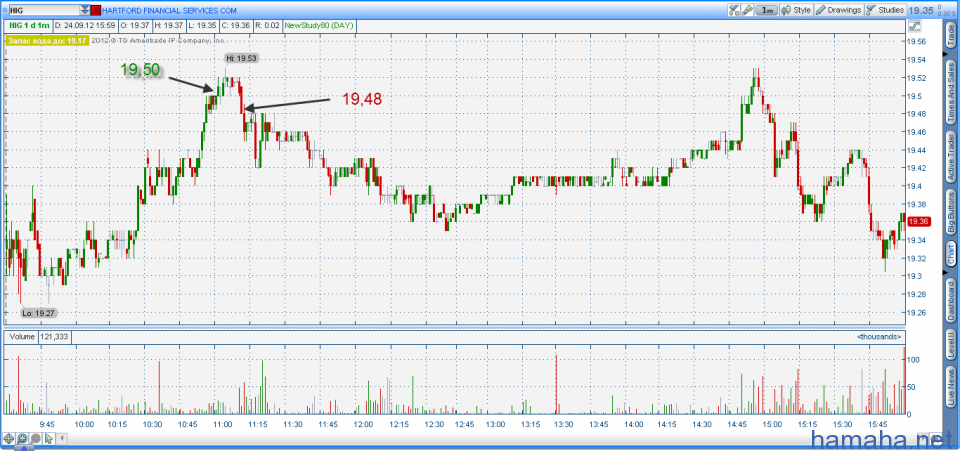Click the 'R: 0.02' range value
The image size is (960, 451).
pos(268,26)
